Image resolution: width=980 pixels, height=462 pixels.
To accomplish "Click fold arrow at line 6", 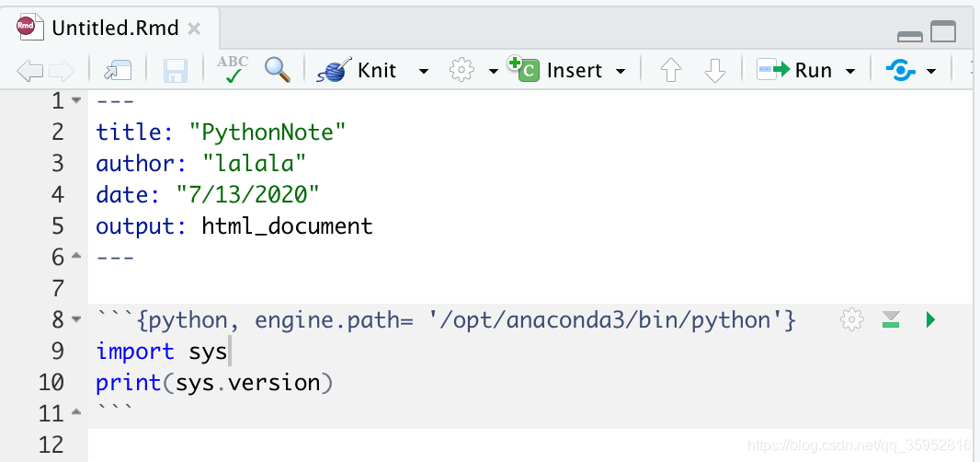I will click(76, 256).
